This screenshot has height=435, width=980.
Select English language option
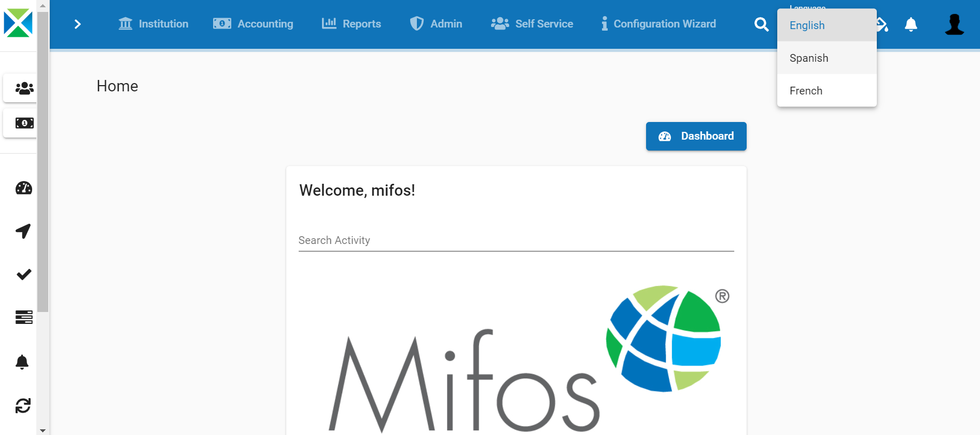827,25
